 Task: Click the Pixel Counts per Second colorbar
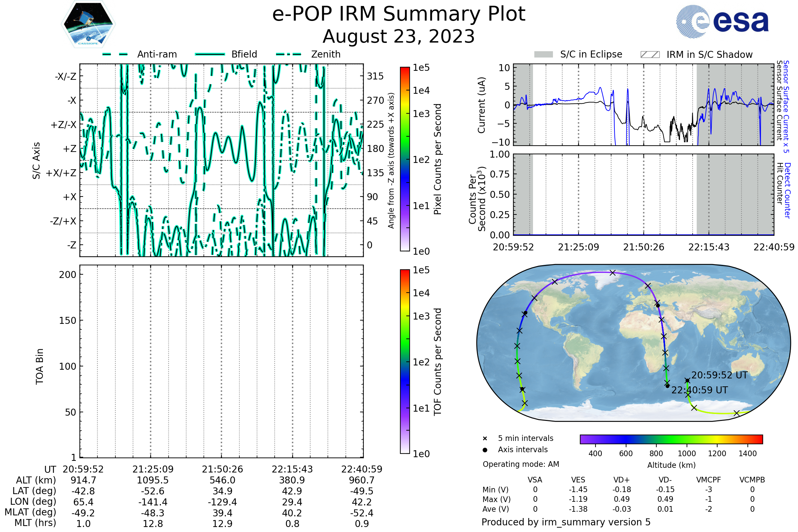coord(405,159)
